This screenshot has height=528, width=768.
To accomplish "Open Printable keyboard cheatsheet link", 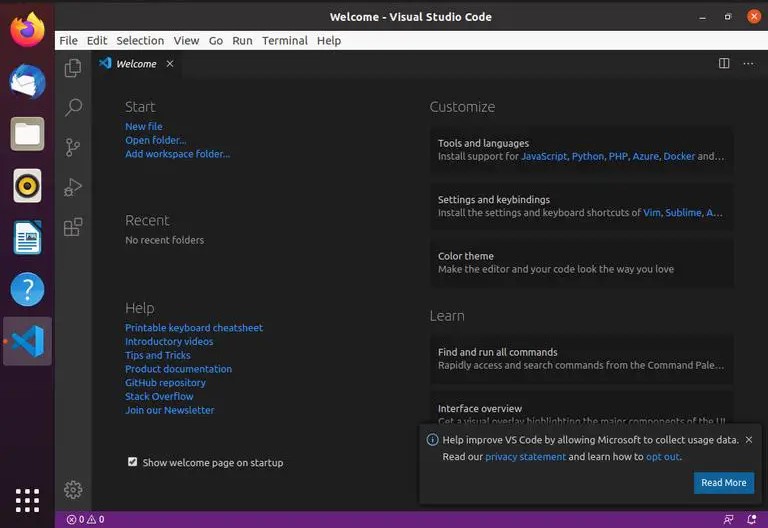I will [x=194, y=328].
